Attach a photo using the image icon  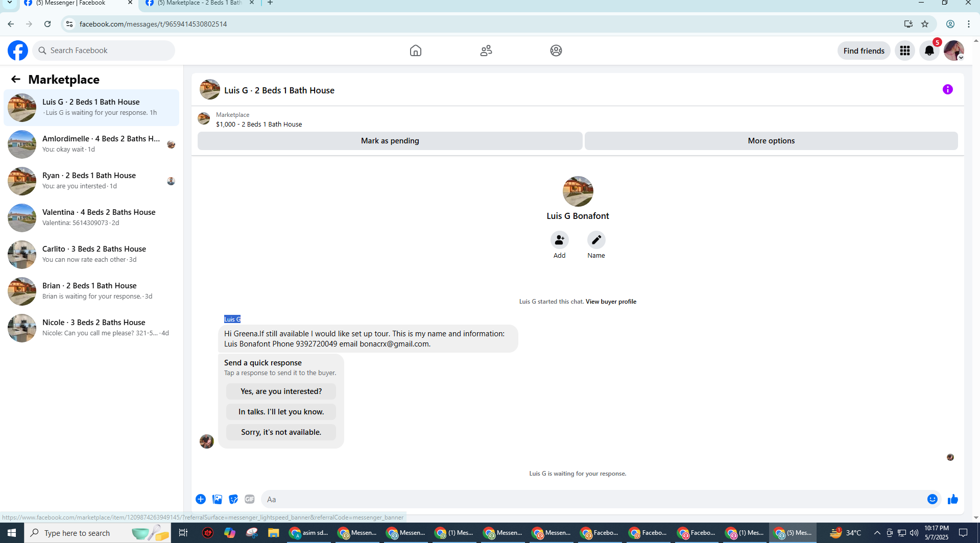coord(217,499)
